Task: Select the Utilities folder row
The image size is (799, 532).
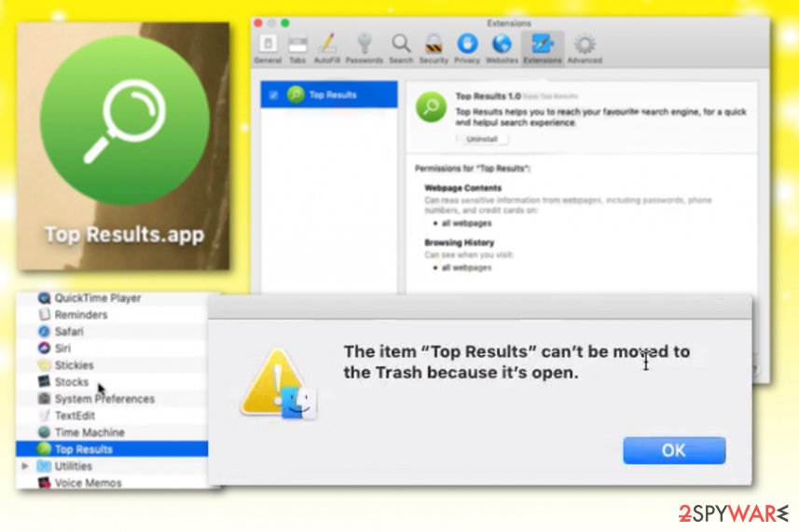Action: tap(112, 466)
